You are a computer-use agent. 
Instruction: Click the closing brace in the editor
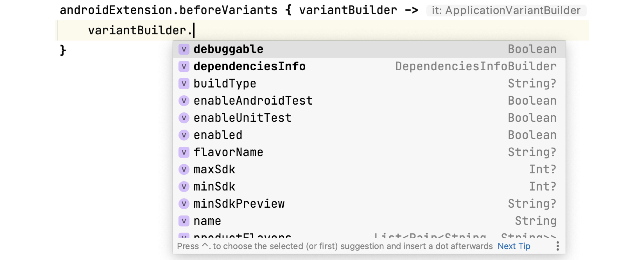pos(62,50)
